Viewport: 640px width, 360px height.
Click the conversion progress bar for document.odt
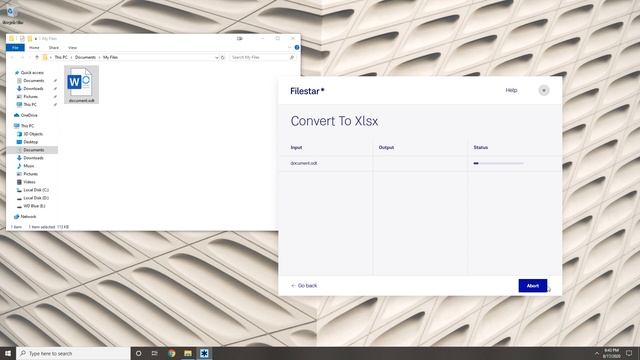coord(498,163)
